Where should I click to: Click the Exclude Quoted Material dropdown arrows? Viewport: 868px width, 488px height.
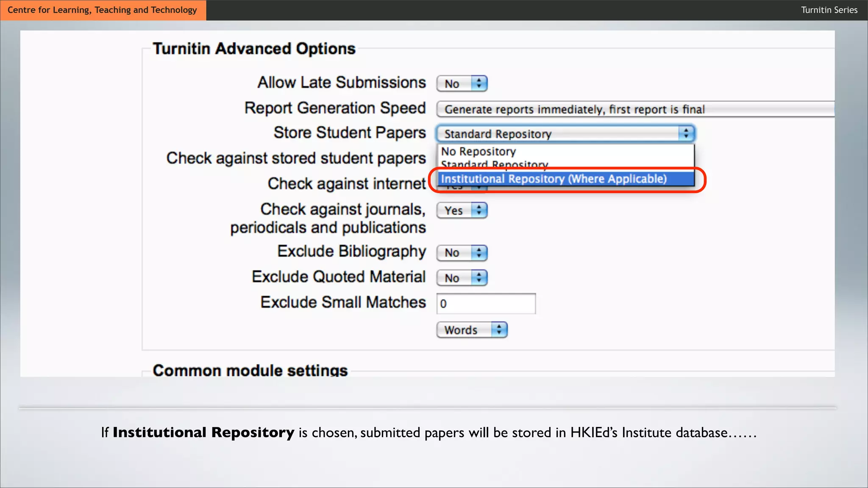[x=479, y=278]
